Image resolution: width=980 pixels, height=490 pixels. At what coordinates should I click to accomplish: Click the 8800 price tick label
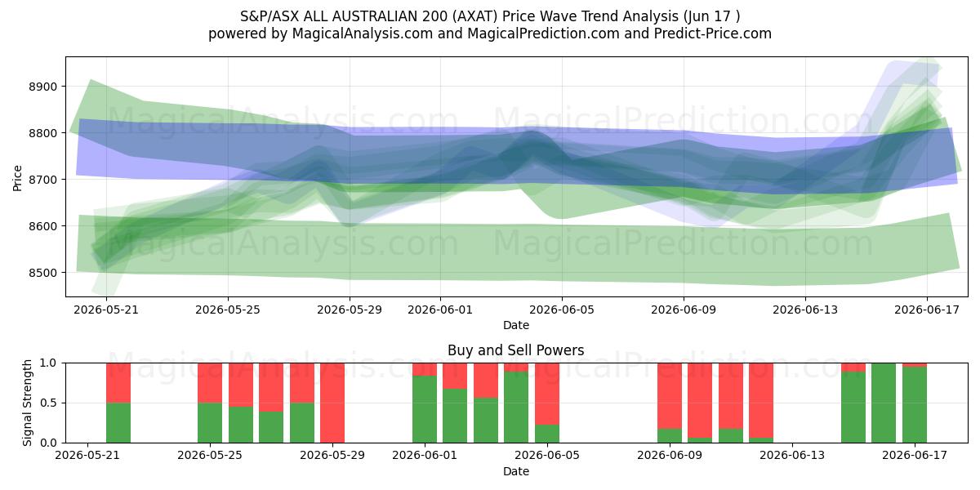[45, 133]
